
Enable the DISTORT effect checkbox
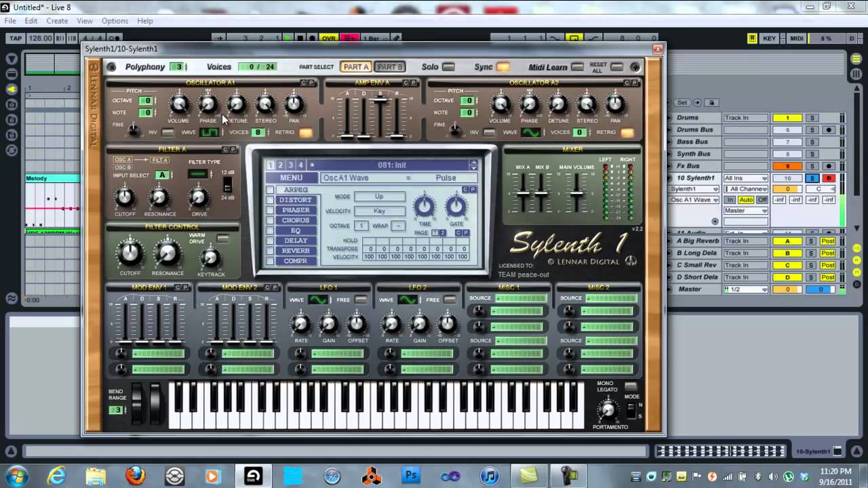click(270, 200)
